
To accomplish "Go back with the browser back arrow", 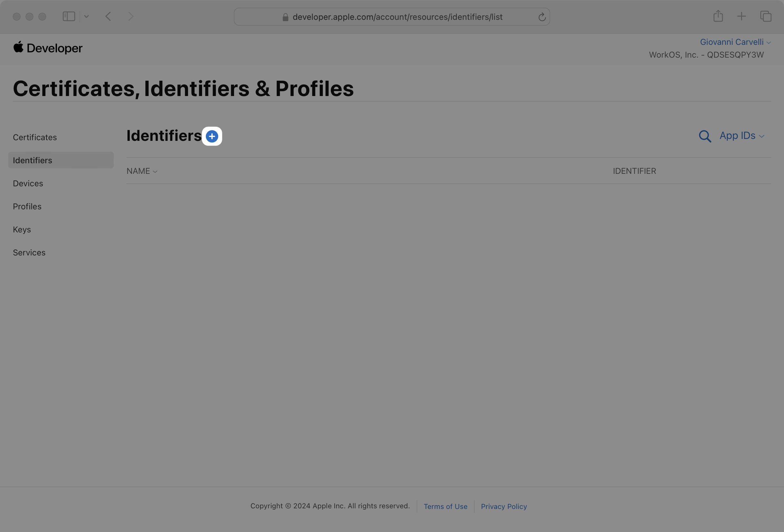I will click(108, 17).
